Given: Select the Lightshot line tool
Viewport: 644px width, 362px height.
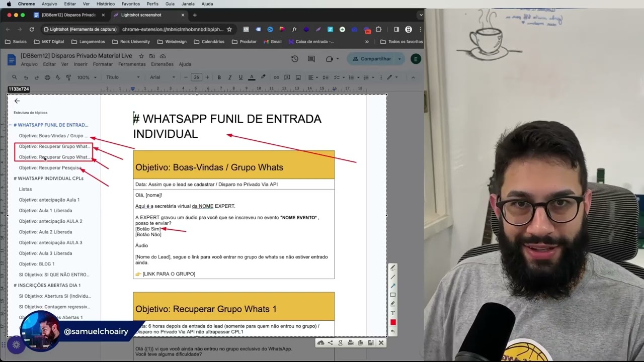Looking at the screenshot, I should [393, 277].
